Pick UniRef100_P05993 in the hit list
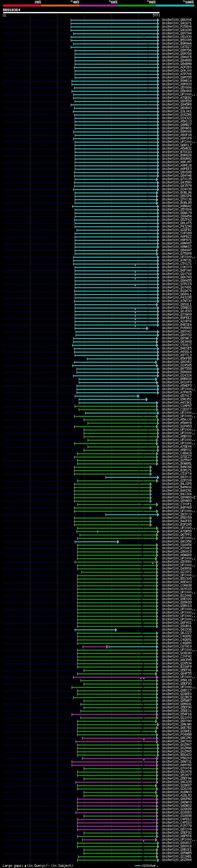197x868 pixels. click(176, 328)
